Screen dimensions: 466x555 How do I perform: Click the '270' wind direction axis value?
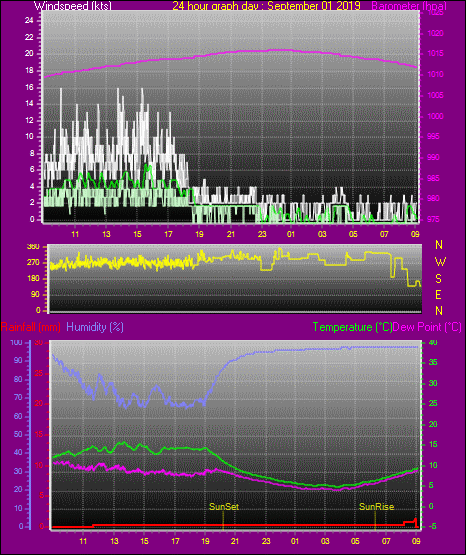point(34,263)
